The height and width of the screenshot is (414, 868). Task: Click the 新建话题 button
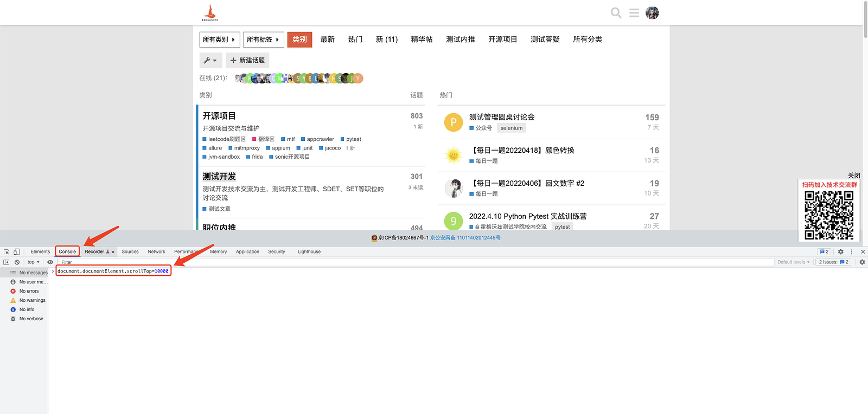247,60
